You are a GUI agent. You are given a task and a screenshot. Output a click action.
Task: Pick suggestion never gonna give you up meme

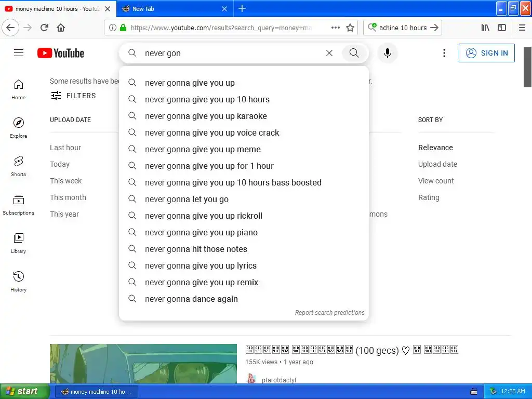pyautogui.click(x=244, y=149)
